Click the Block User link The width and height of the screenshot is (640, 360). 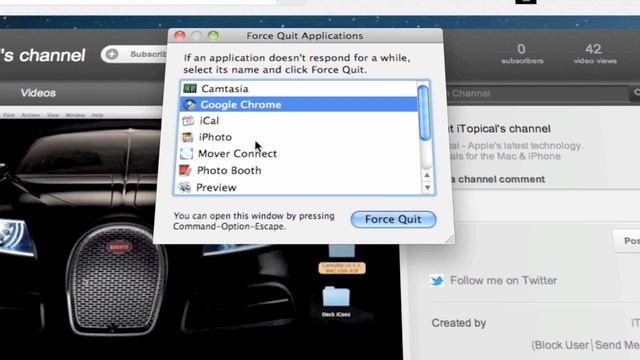tap(562, 345)
